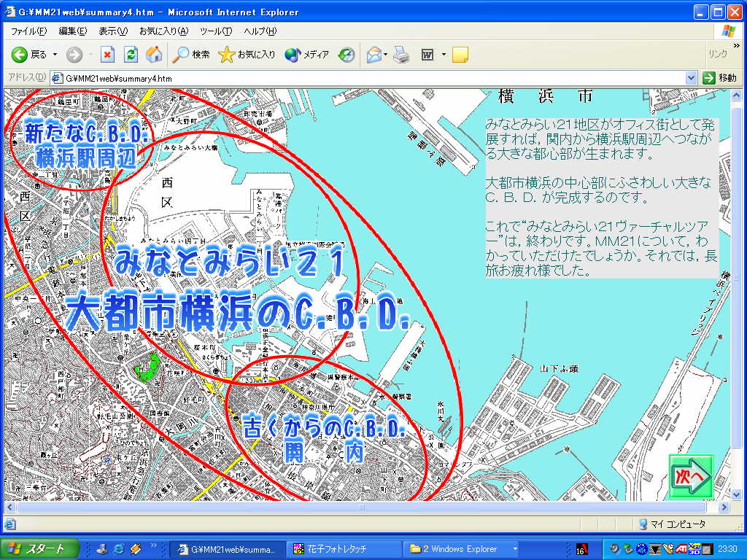
Task: Switch to the G:¥MM21web¥summa... taskbar button
Action: pyautogui.click(x=228, y=549)
